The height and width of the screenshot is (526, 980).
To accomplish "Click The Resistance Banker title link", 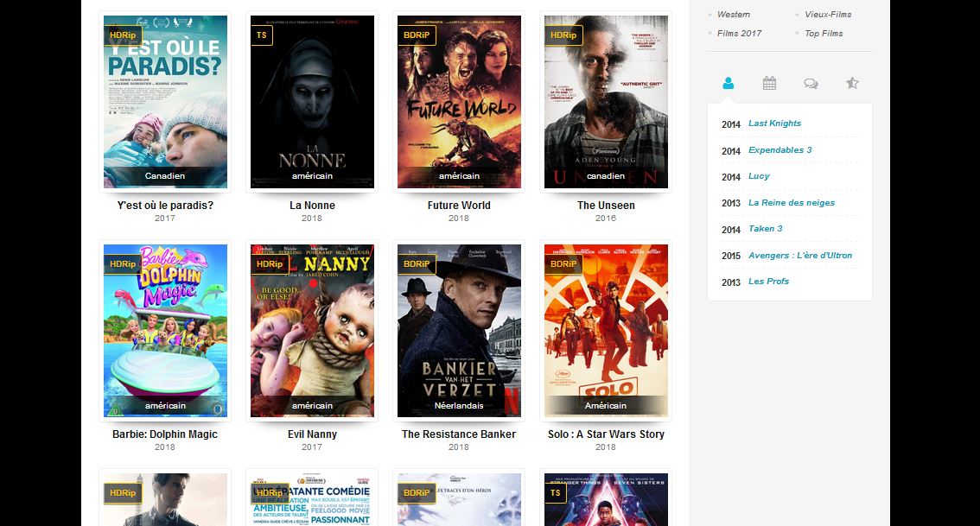I will pos(459,434).
